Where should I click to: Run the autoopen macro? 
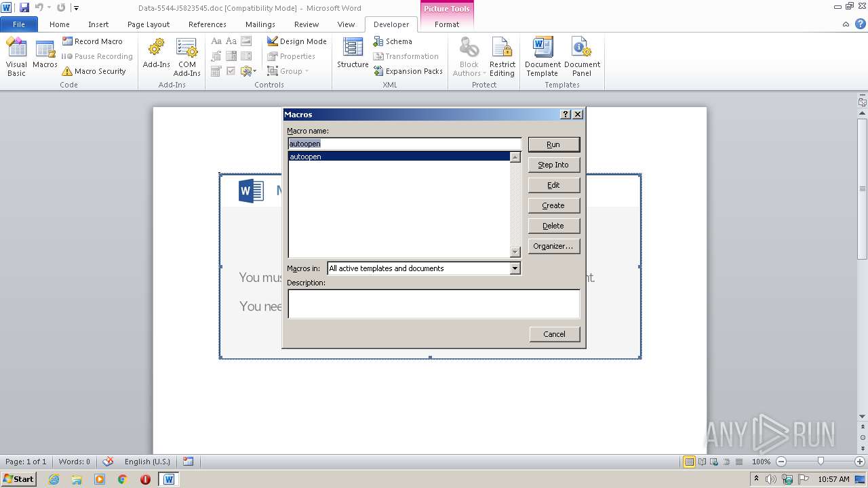coord(553,144)
